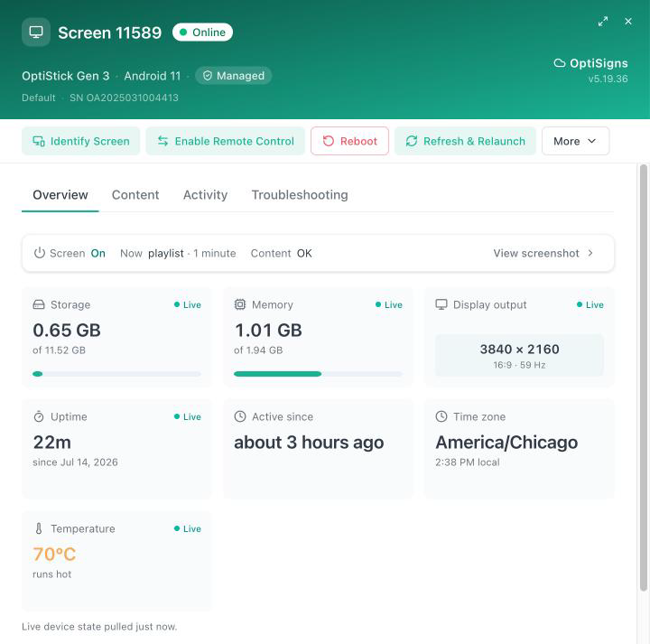
Task: Click the Display output monitor icon
Action: (x=441, y=304)
